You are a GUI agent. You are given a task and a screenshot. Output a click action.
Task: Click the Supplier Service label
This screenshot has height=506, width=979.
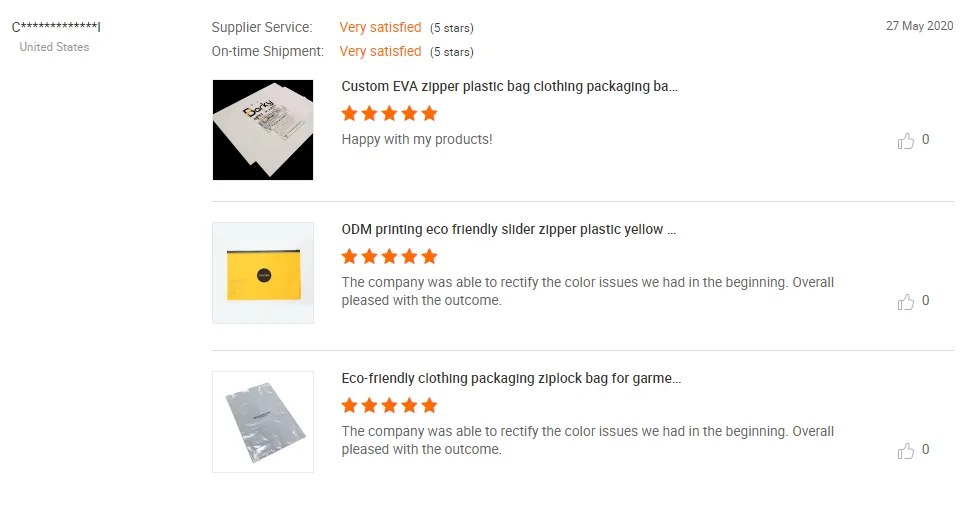[x=262, y=27]
